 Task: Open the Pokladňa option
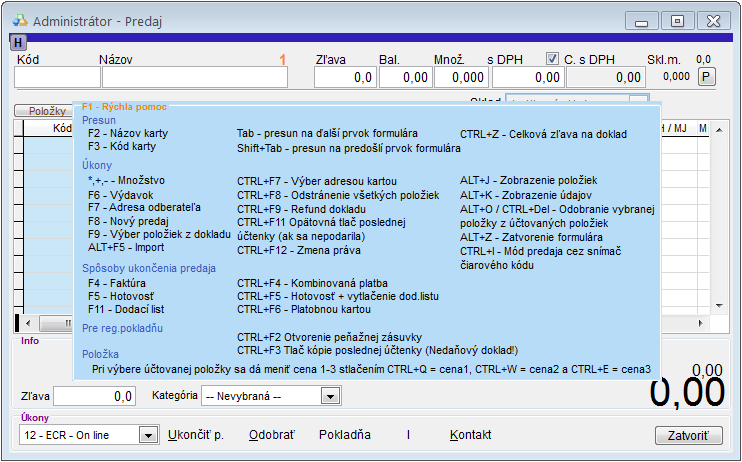(344, 435)
